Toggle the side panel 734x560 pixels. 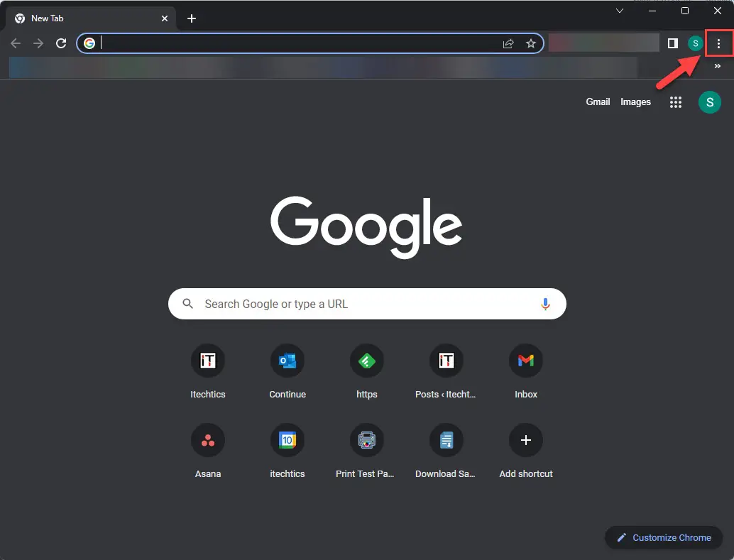672,43
